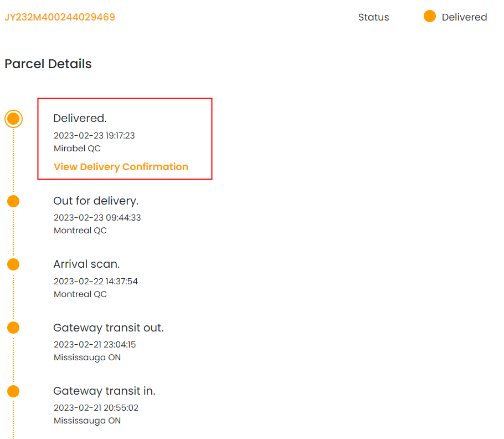Viewport: 504px width, 439px height.
Task: Click the Status label at top
Action: [373, 17]
